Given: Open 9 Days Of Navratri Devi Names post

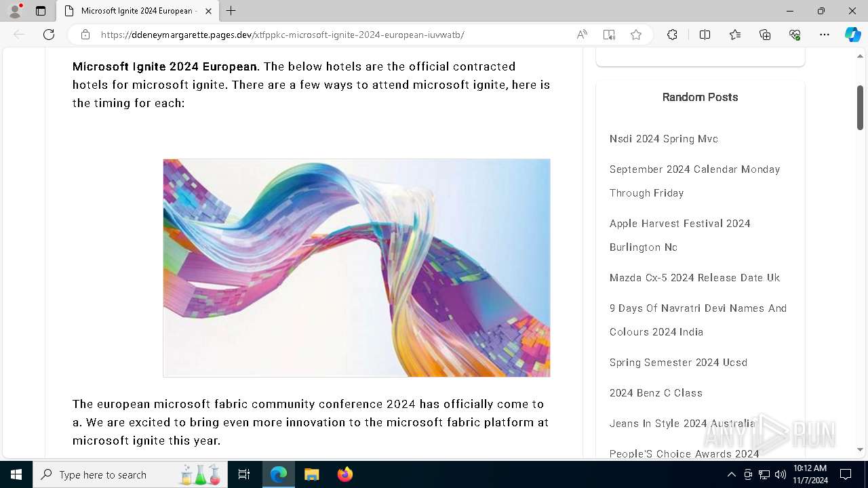Looking at the screenshot, I should click(698, 320).
